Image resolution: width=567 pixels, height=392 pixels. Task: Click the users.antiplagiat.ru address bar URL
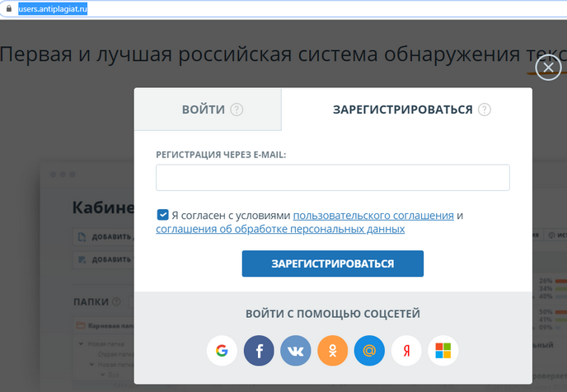53,9
